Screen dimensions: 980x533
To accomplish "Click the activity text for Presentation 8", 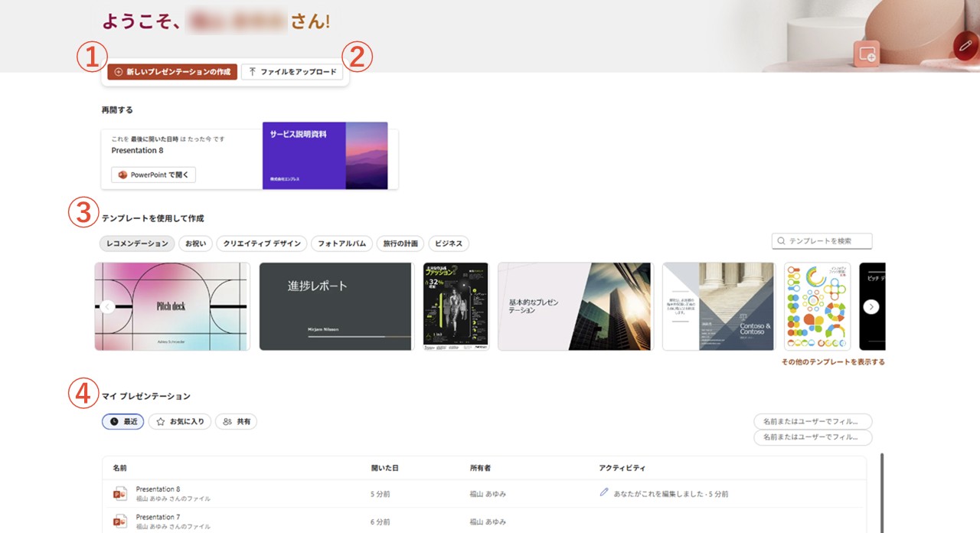I will [x=671, y=494].
